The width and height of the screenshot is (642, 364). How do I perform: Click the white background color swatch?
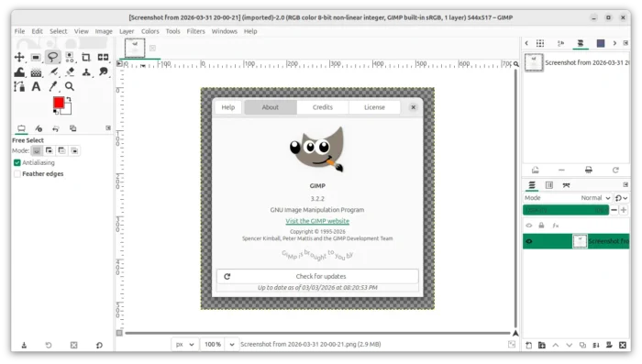point(67,109)
